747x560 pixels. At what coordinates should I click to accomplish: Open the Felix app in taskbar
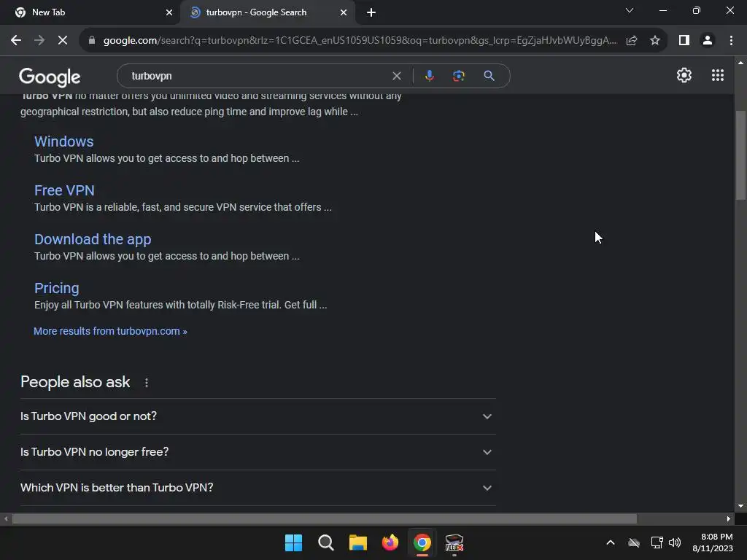[454, 542]
